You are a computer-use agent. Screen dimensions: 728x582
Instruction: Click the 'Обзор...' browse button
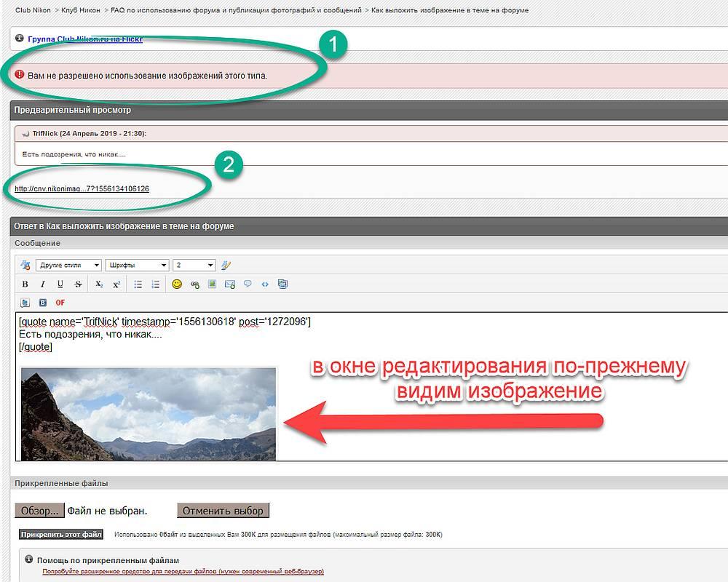tap(40, 511)
